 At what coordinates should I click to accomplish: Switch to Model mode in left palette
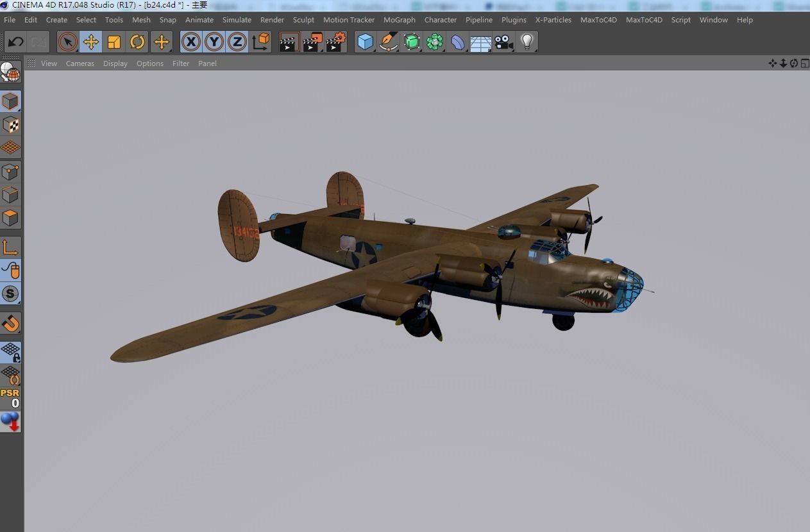[x=10, y=101]
